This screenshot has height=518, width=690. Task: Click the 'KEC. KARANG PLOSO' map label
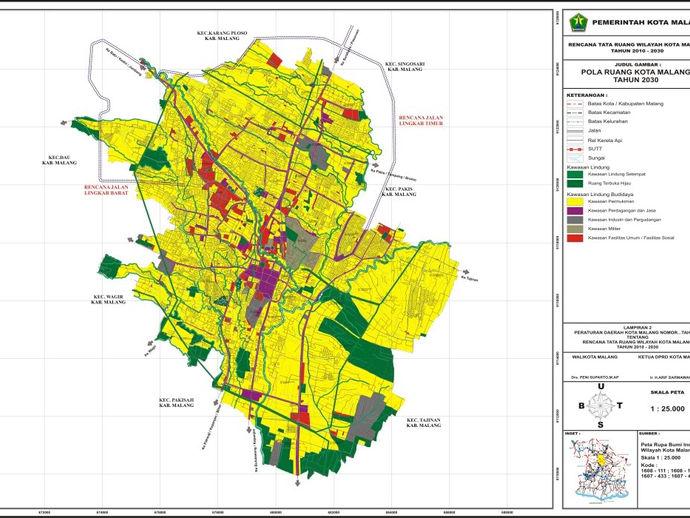click(x=222, y=36)
